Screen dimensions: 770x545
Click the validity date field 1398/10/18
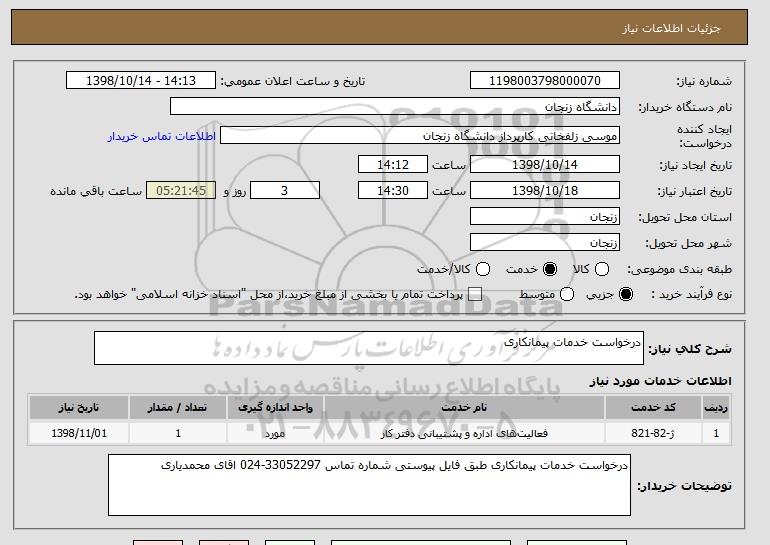click(545, 191)
